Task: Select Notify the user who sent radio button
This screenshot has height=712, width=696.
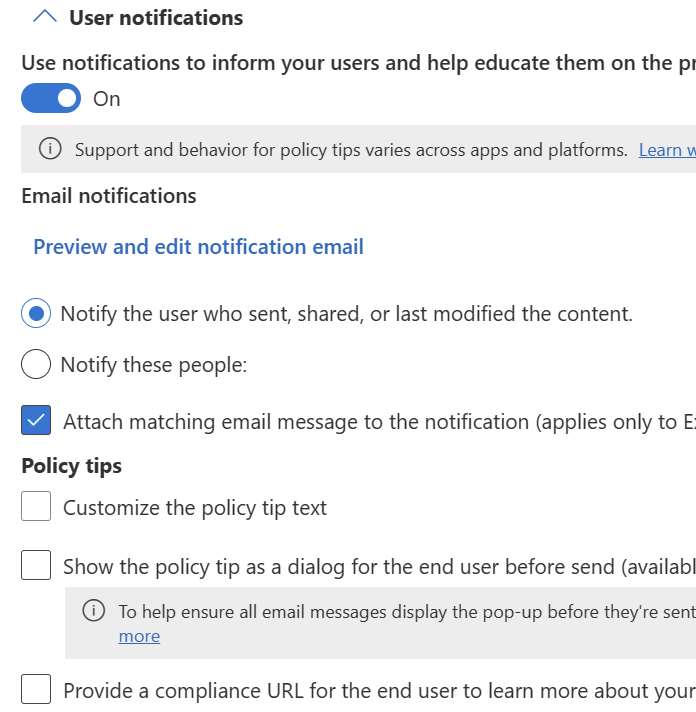Action: [x=36, y=314]
